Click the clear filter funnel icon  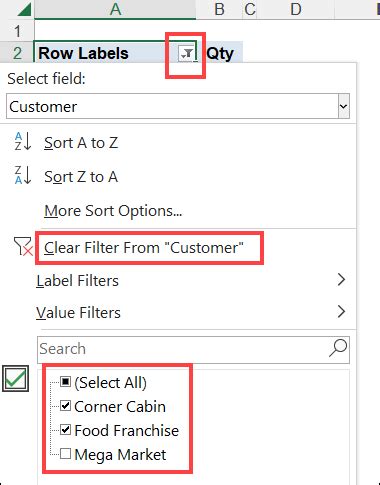(23, 246)
